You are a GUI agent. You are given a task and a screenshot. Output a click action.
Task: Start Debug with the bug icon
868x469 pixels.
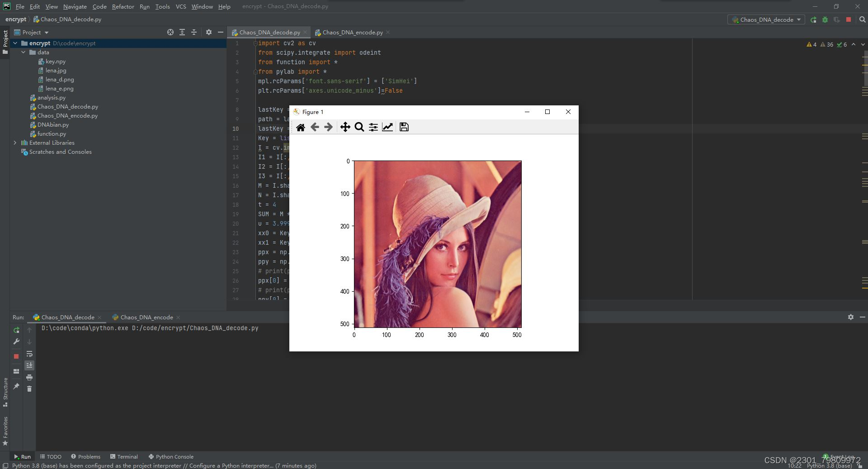[825, 19]
